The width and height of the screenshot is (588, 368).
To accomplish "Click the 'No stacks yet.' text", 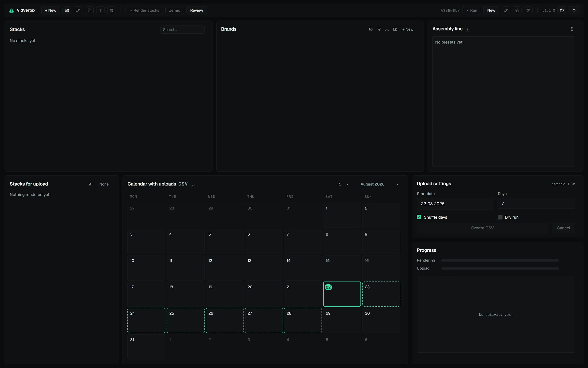I will (x=23, y=41).
